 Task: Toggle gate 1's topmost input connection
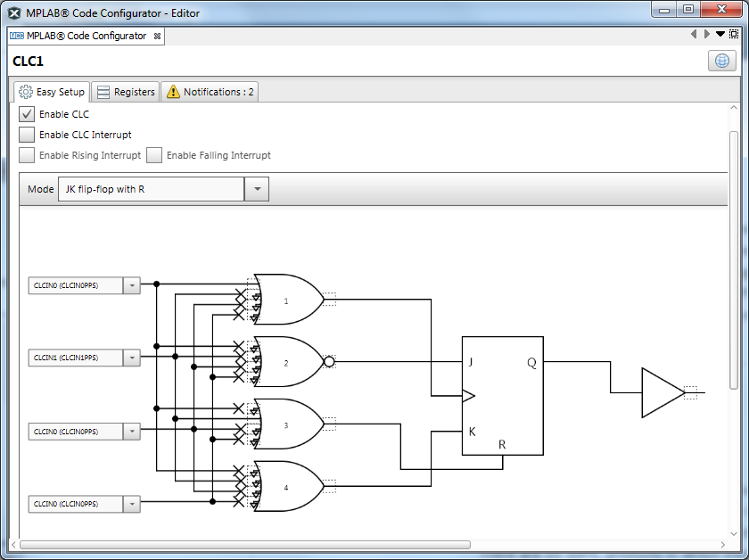click(x=252, y=284)
